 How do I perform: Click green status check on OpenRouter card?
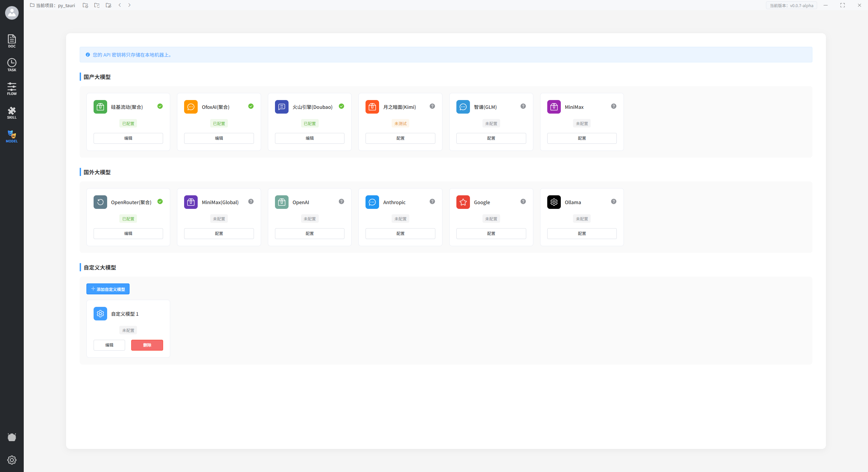tap(160, 201)
